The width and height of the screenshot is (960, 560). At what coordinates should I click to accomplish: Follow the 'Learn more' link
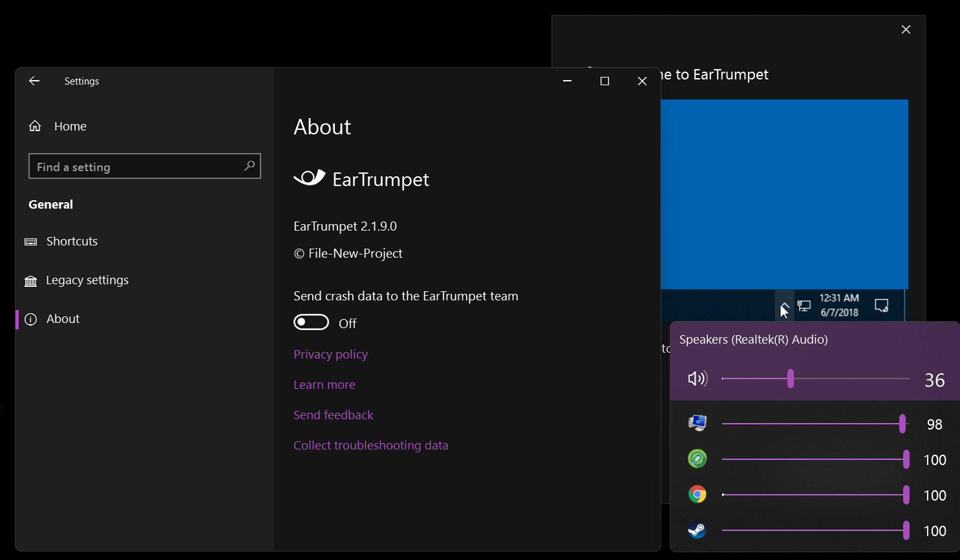pos(325,384)
